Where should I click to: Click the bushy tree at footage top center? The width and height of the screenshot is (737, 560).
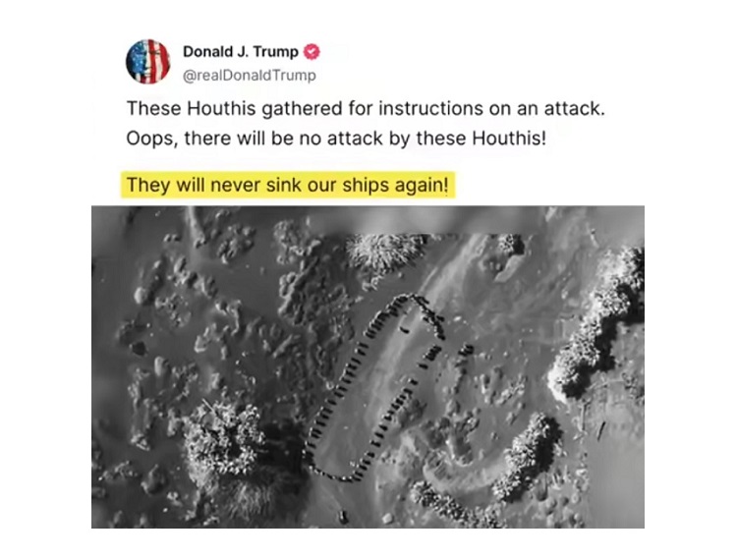(382, 255)
